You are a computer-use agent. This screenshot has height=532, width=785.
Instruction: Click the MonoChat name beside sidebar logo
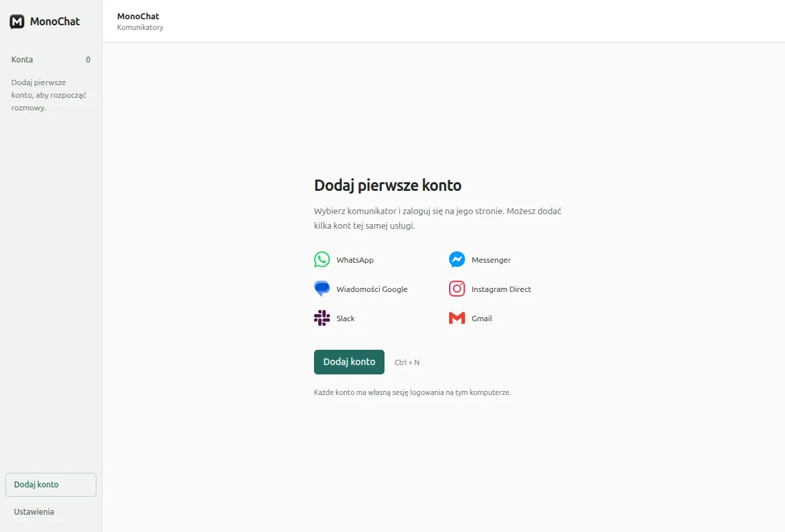[55, 21]
